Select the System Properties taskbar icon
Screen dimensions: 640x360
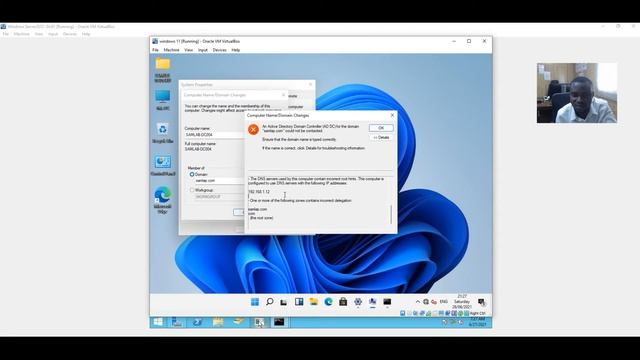(372, 302)
